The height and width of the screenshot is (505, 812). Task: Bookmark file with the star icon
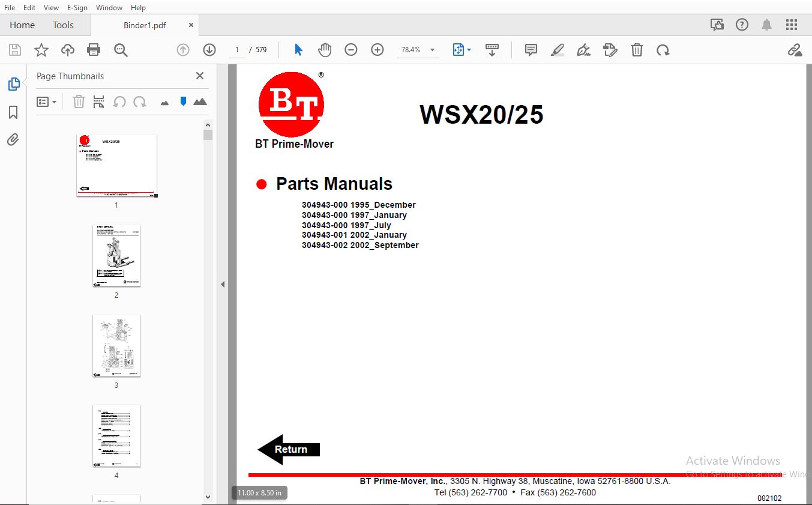click(x=41, y=50)
